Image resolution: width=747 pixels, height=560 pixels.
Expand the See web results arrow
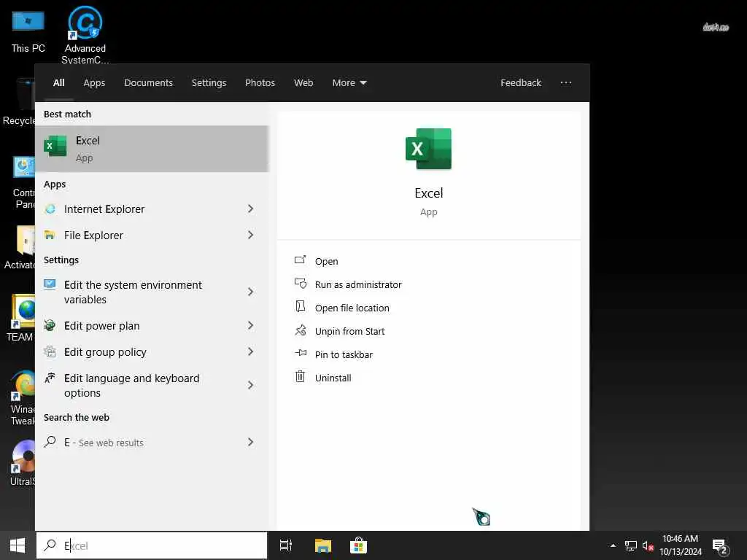pyautogui.click(x=251, y=442)
